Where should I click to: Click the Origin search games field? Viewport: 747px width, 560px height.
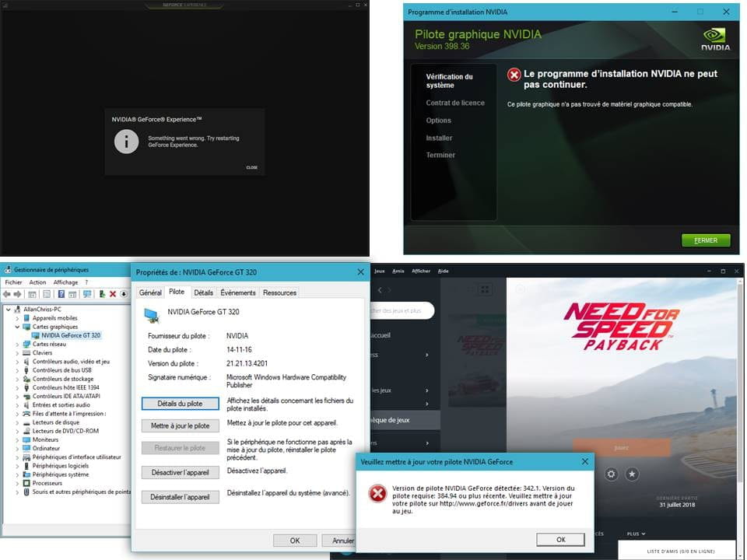(402, 310)
